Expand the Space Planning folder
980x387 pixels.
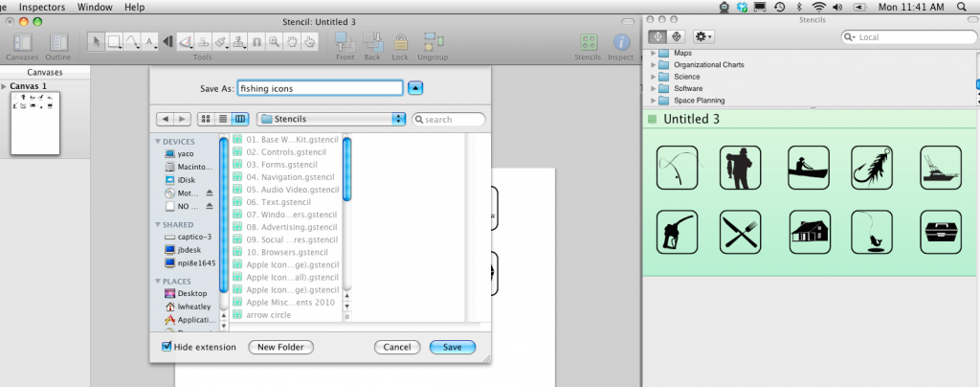pos(654,100)
